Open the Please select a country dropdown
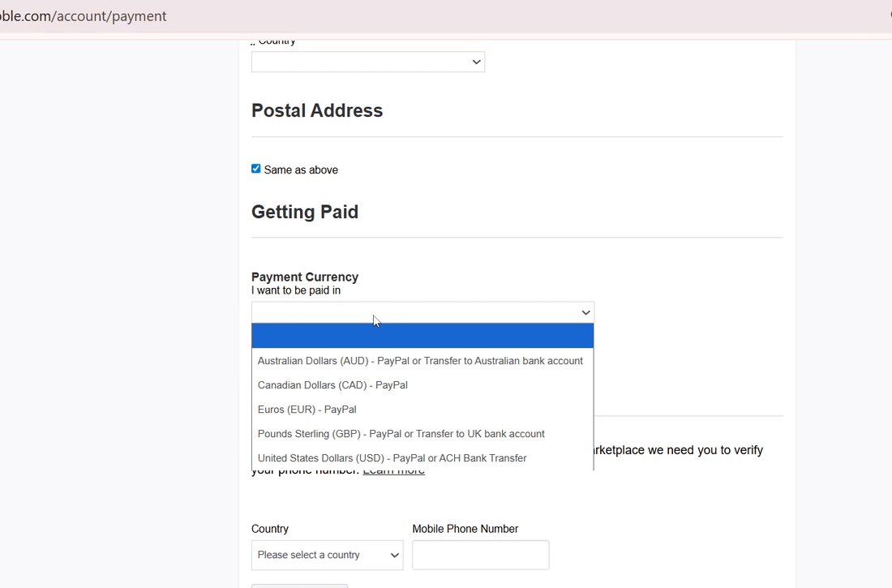 pyautogui.click(x=327, y=555)
